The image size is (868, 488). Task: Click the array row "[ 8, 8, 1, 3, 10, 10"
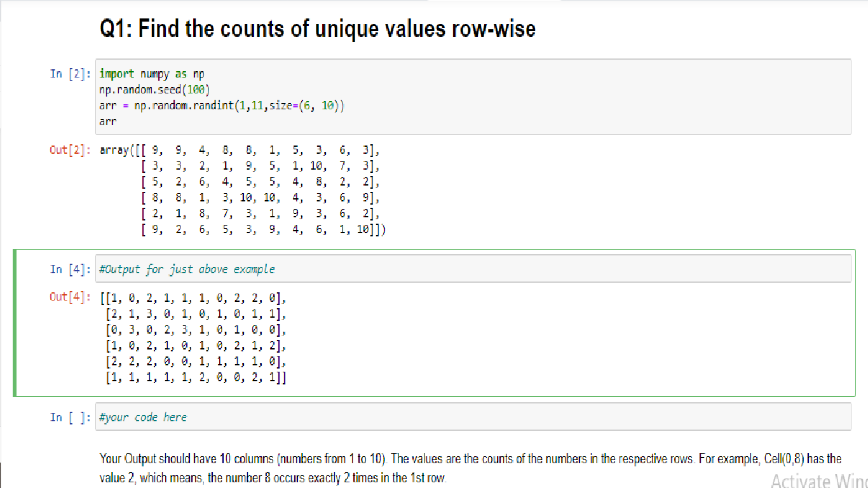pos(261,198)
